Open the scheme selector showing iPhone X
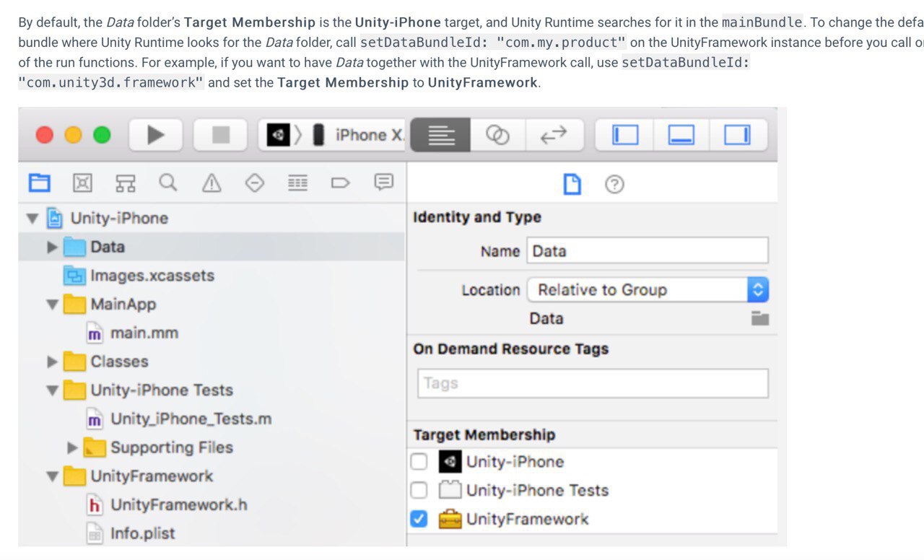924x560 pixels. click(334, 135)
